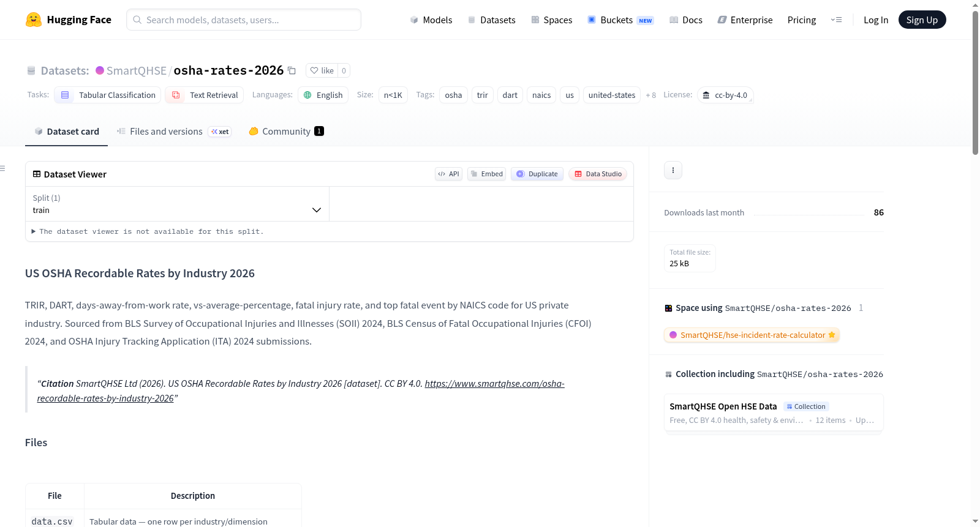Viewport: 980px width, 527px height.
Task: Click the Duplicate button
Action: point(537,174)
